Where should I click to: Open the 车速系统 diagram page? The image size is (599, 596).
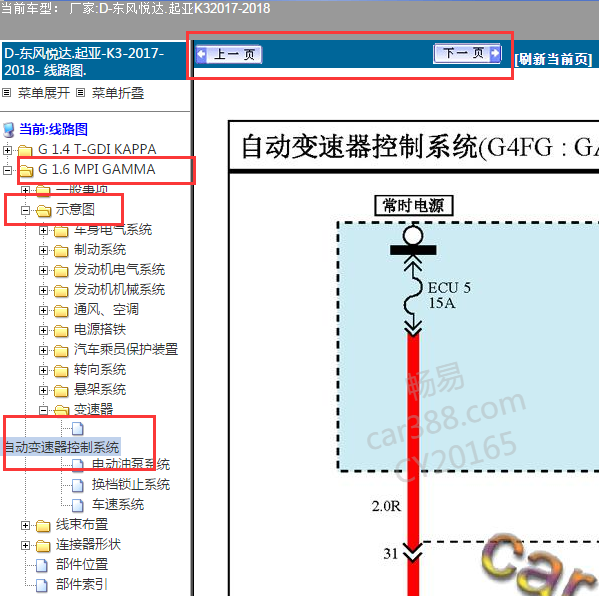coord(118,504)
